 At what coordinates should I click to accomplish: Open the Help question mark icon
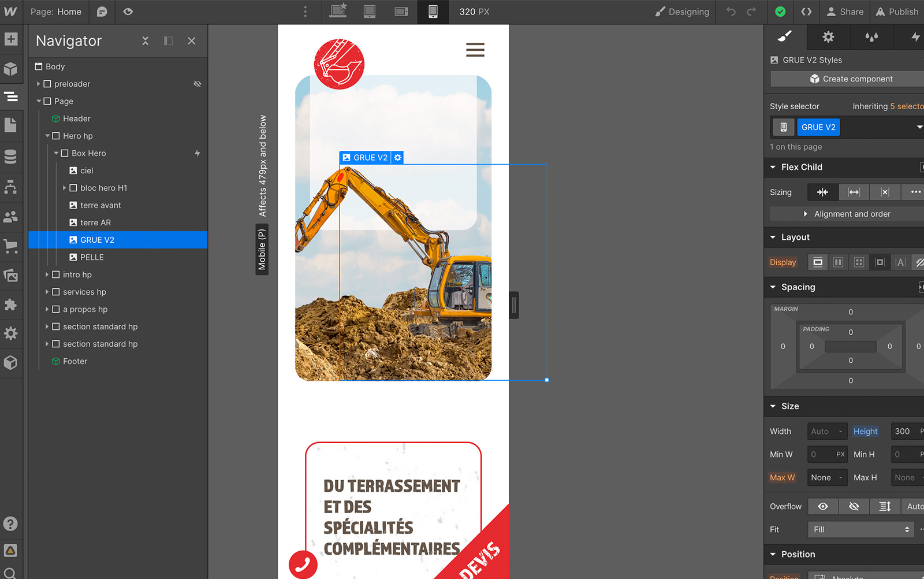(x=11, y=524)
